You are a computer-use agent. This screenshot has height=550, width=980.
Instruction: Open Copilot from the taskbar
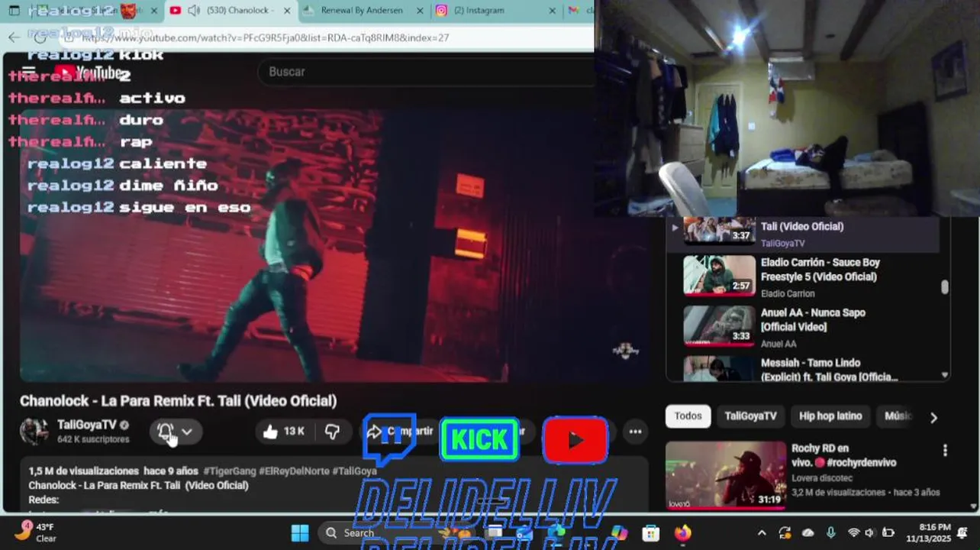(619, 532)
